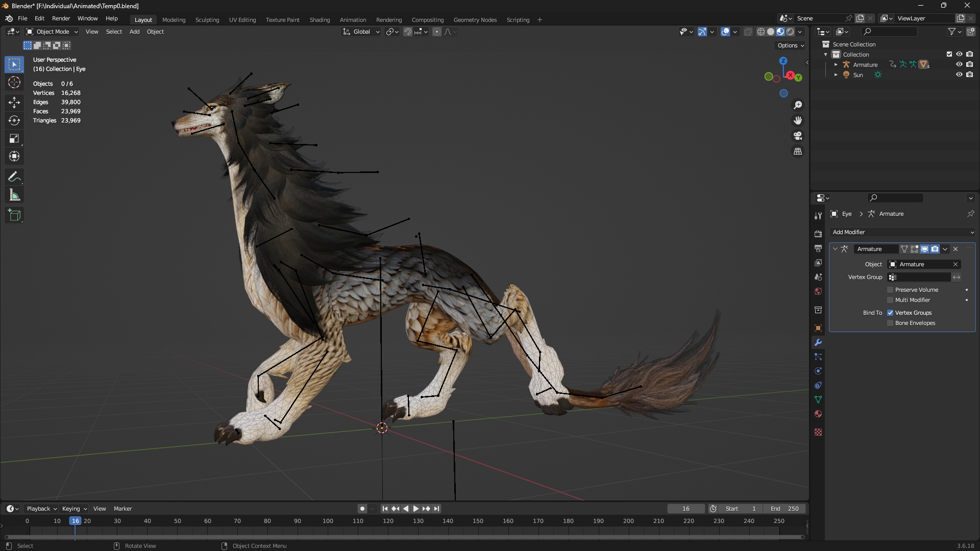This screenshot has width=980, height=551.
Task: Switch to the Sculpting workspace tab
Action: (x=207, y=20)
